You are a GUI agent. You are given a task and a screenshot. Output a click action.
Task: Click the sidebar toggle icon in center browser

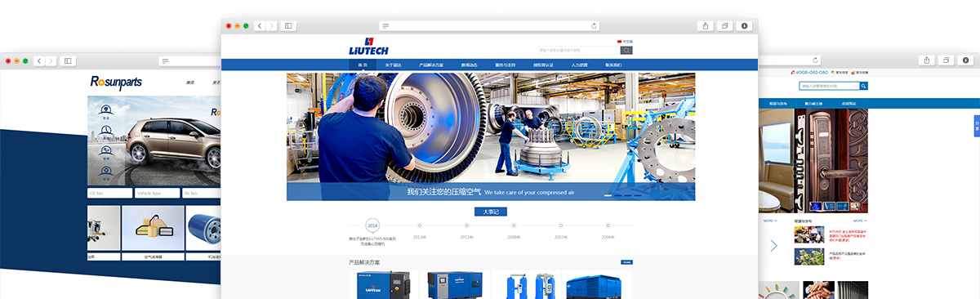[288, 26]
